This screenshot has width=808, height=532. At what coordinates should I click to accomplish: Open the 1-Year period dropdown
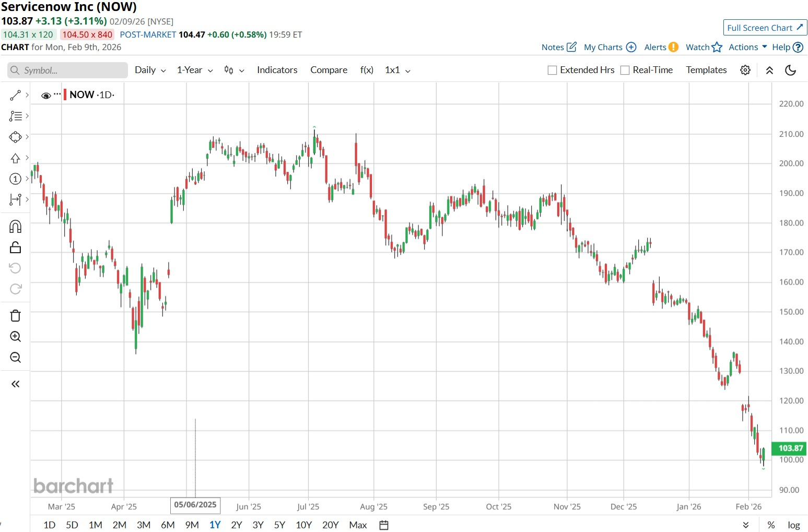pyautogui.click(x=195, y=70)
